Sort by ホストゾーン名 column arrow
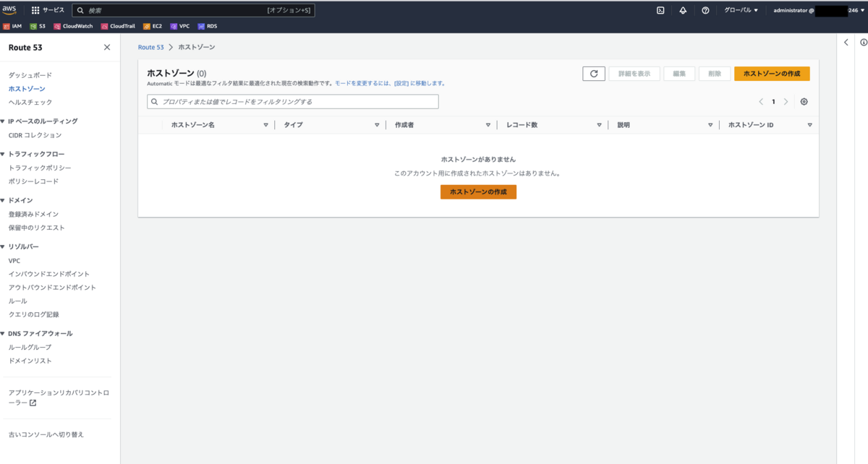The height and width of the screenshot is (464, 868). [265, 125]
